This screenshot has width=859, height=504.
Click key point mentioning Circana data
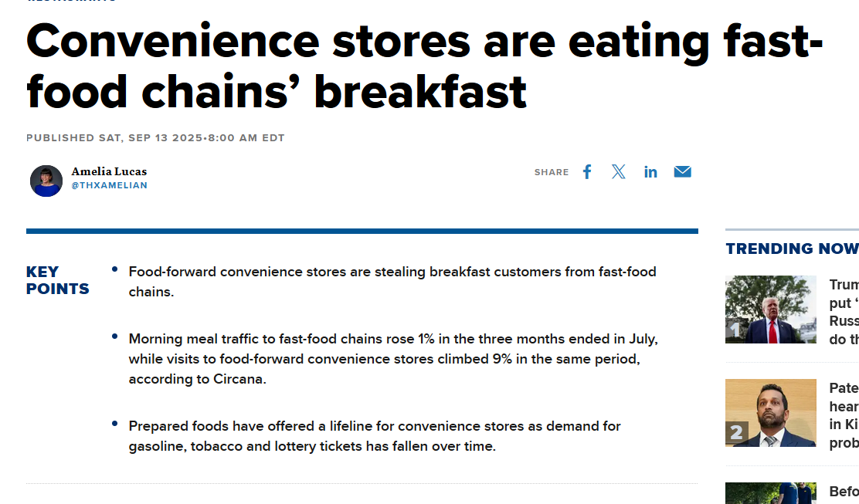pyautogui.click(x=392, y=359)
